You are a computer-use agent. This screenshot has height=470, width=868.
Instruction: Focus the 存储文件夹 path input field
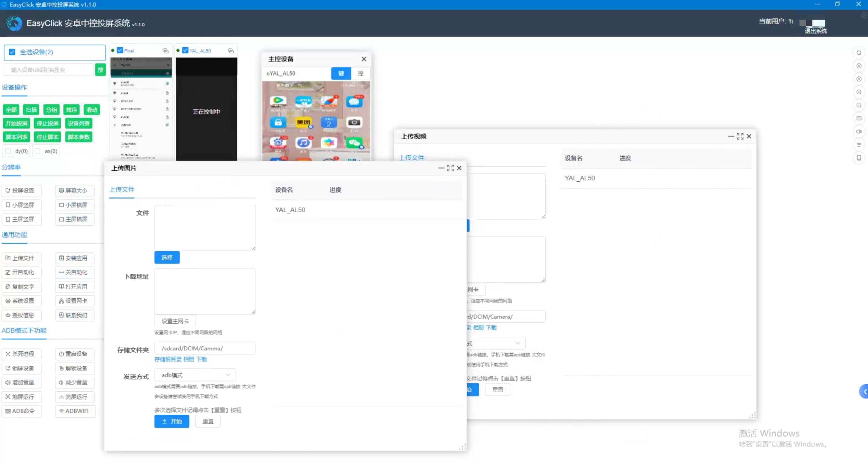click(x=205, y=348)
